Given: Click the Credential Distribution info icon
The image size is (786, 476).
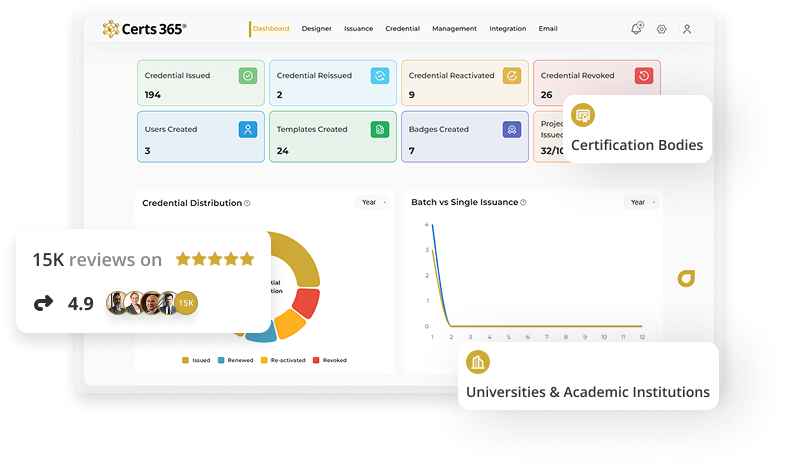Looking at the screenshot, I should pos(247,203).
